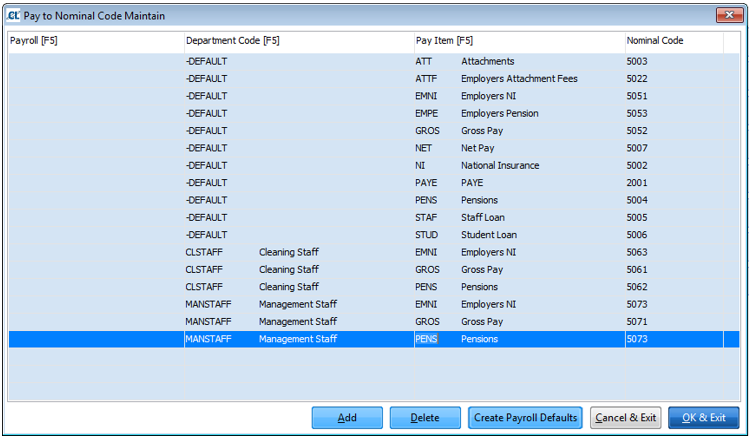Click the Pay Item [F5] column header
751x439 pixels.
click(x=517, y=41)
